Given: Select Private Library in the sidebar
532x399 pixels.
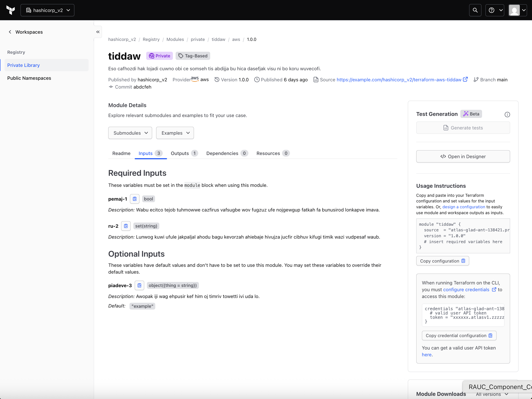Looking at the screenshot, I should [46, 65].
